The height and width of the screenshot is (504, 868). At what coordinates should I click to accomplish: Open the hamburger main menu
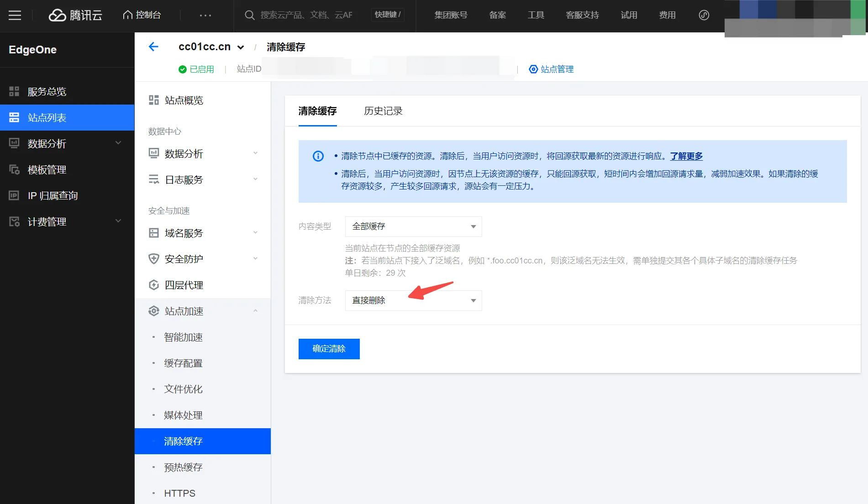[15, 15]
